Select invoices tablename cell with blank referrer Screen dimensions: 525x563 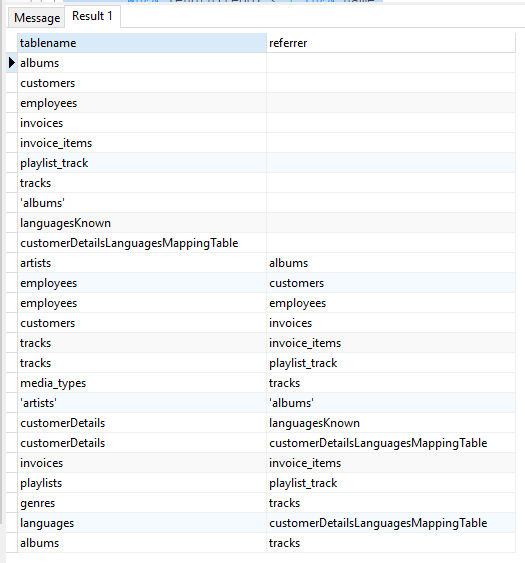[x=142, y=123]
